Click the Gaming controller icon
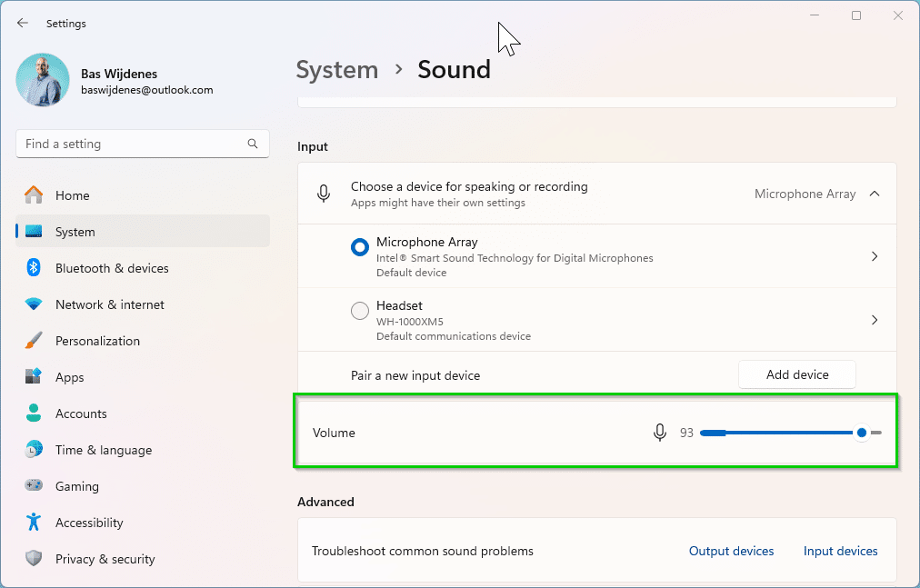This screenshot has width=920, height=588. coord(34,486)
